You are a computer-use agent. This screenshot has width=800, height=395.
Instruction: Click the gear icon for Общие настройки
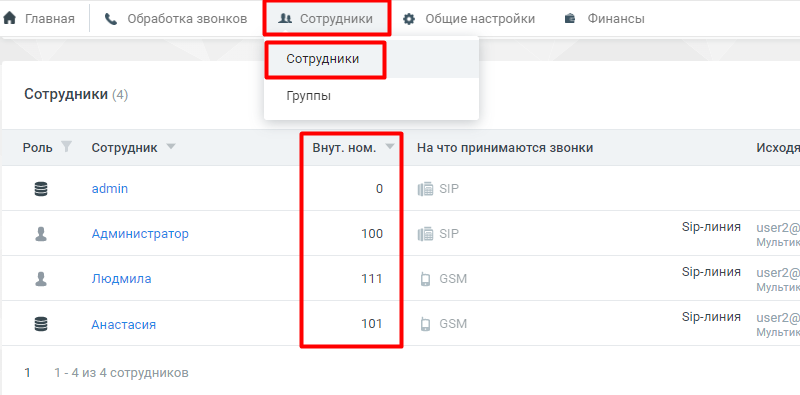click(409, 19)
